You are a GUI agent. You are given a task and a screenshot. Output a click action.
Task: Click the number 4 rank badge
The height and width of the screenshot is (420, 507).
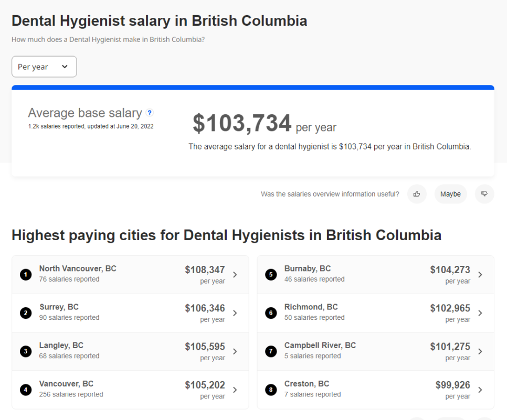coord(26,390)
